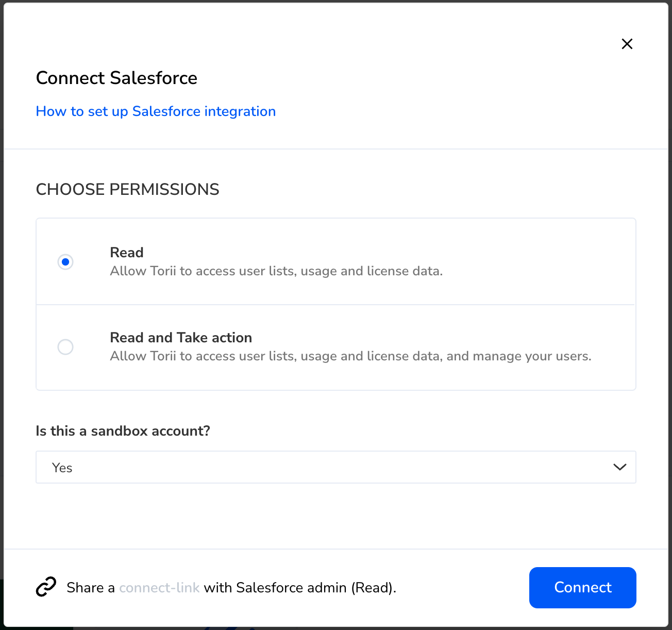The height and width of the screenshot is (630, 672).
Task: Click the bold Read option title
Action: pos(127,253)
